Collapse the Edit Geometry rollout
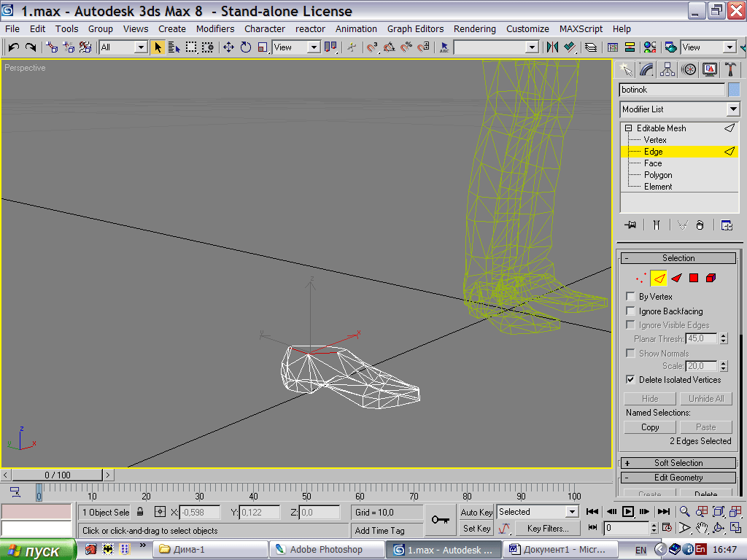Screen dimensions: 747x560 point(678,478)
